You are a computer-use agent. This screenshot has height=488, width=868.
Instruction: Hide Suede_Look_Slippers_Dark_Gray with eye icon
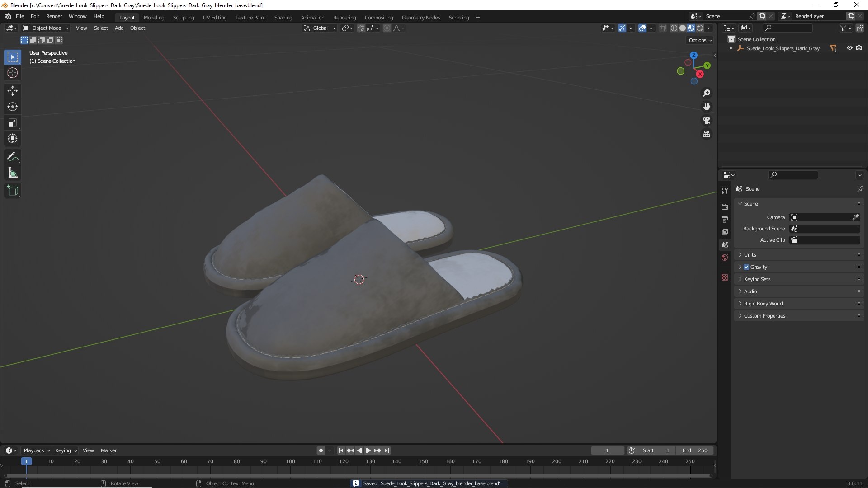click(x=849, y=48)
